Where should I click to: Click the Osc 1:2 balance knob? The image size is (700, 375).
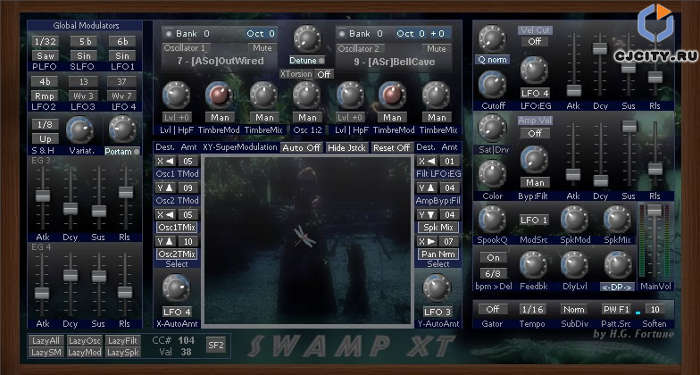coord(307,95)
